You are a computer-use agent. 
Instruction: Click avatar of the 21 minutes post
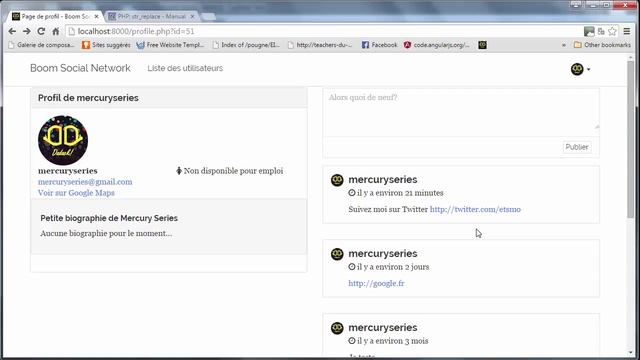[337, 180]
